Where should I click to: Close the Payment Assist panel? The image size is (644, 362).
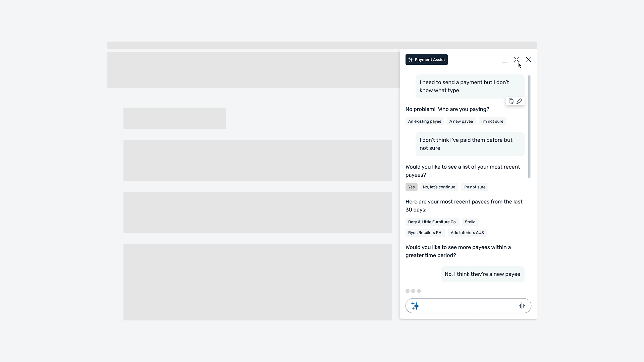(529, 60)
